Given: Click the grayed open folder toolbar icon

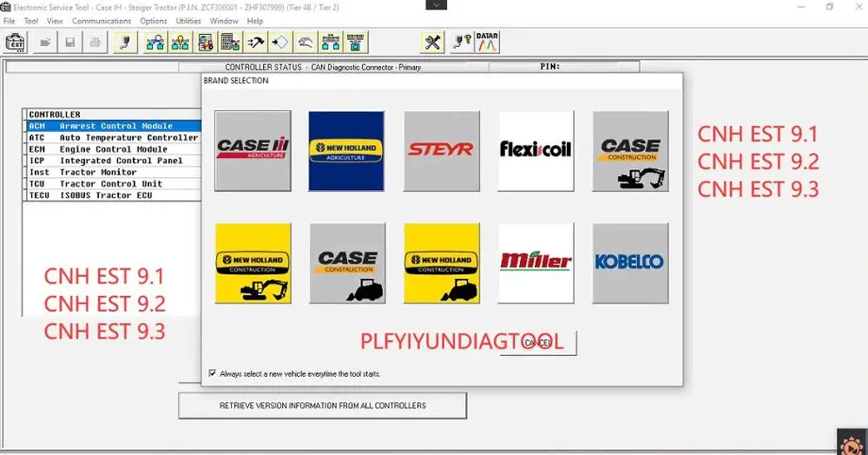Looking at the screenshot, I should pos(45,43).
